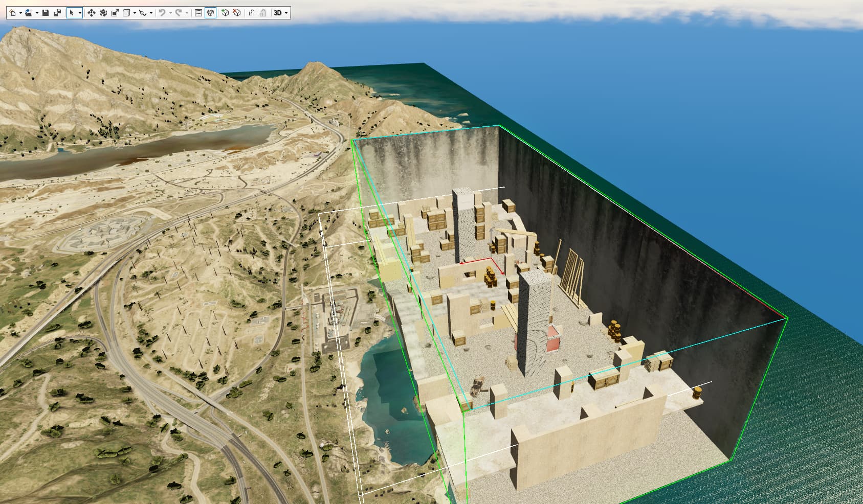Save the current file with the disk icon
Image resolution: width=863 pixels, height=504 pixels.
[46, 13]
